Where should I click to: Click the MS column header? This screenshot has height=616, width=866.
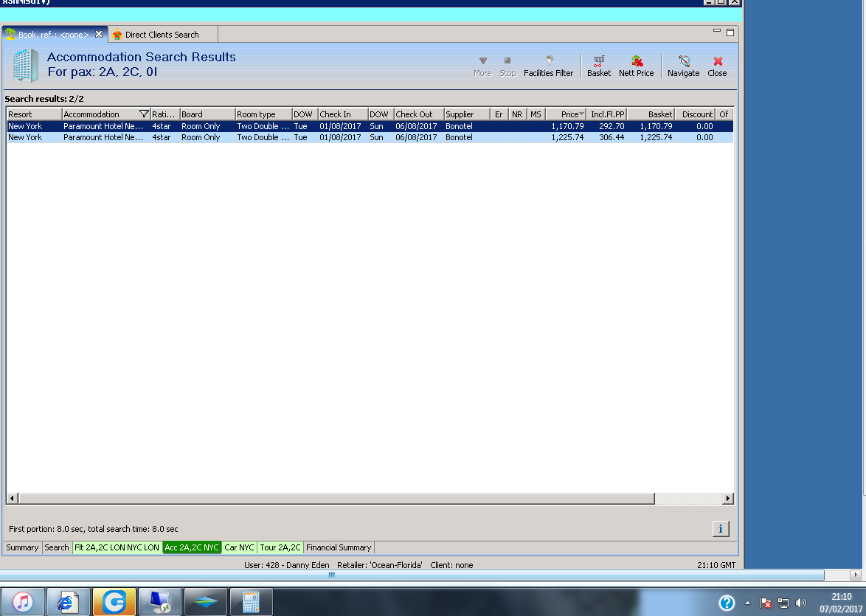pyautogui.click(x=536, y=114)
